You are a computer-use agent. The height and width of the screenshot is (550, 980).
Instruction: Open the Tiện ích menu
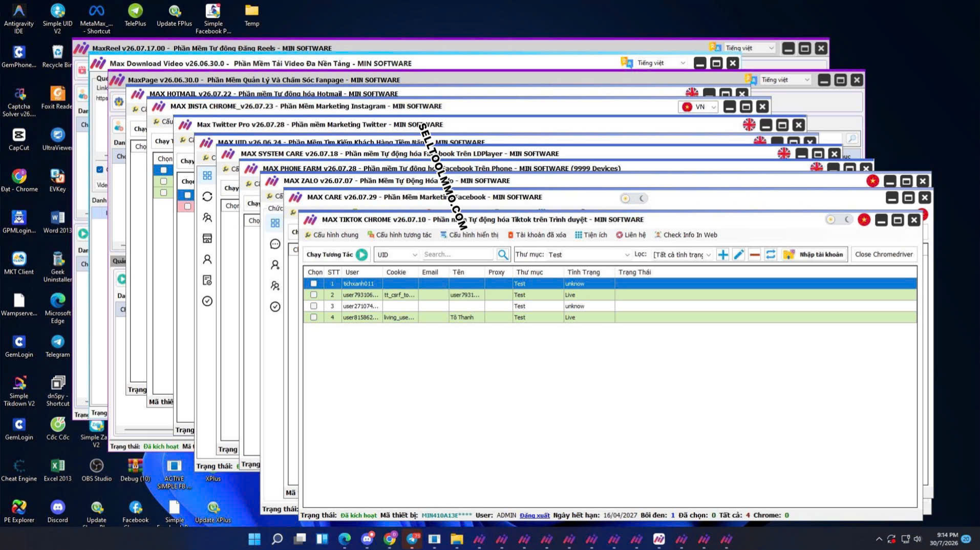click(x=591, y=235)
